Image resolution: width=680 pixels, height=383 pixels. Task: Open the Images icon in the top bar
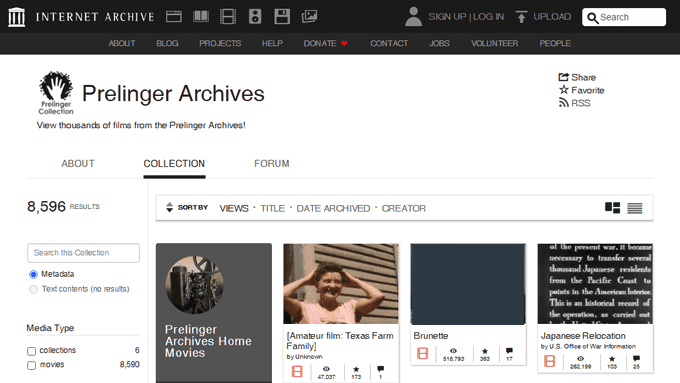pos(309,17)
